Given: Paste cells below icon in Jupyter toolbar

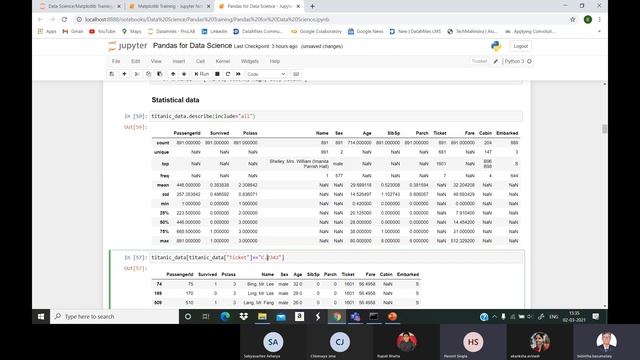Looking at the screenshot, I should 160,74.
